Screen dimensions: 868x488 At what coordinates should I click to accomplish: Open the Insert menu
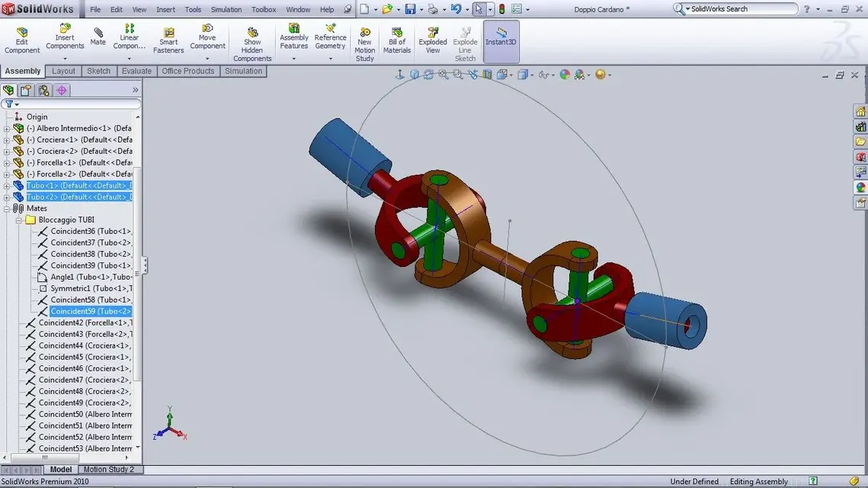tap(165, 9)
